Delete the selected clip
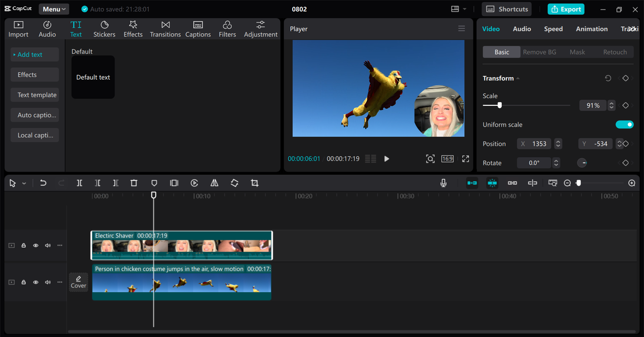 [134, 183]
